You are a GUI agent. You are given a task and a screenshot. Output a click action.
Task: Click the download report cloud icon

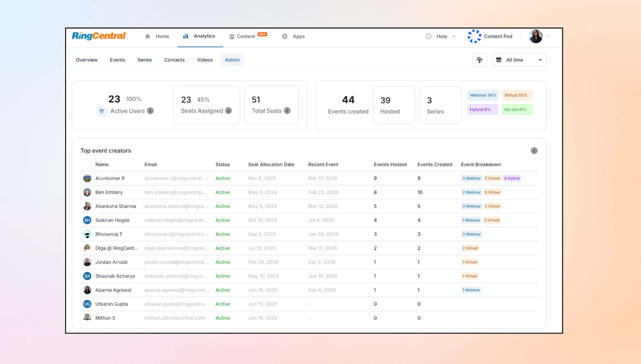(479, 60)
